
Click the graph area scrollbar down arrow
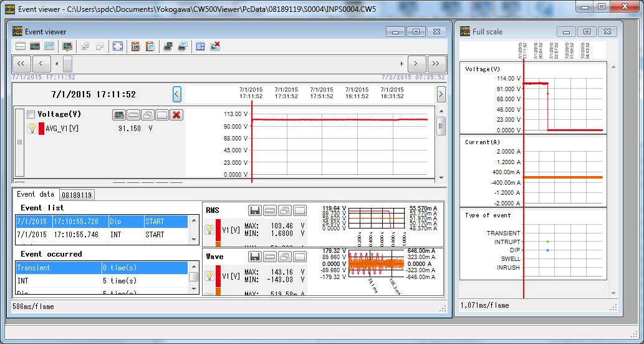pos(441,177)
